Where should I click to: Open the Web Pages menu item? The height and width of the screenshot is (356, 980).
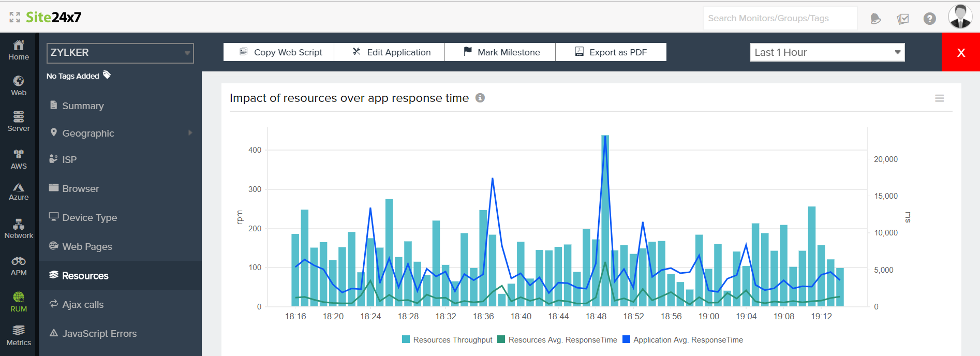coord(87,247)
